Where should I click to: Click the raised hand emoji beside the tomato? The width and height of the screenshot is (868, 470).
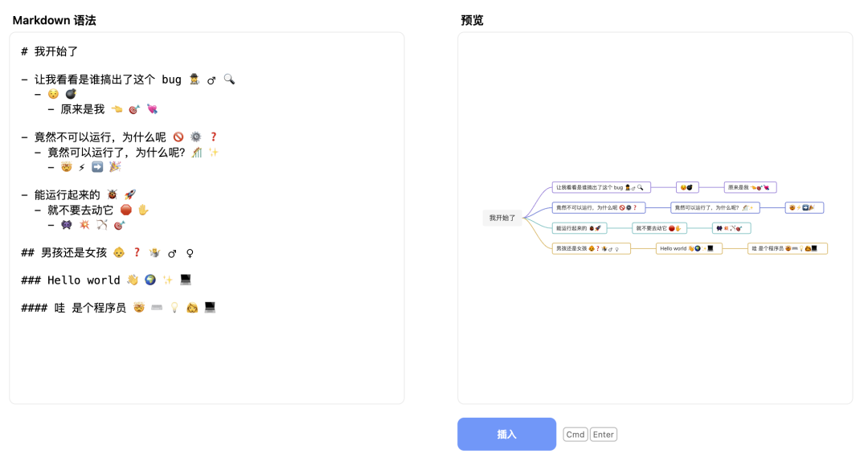(x=143, y=210)
